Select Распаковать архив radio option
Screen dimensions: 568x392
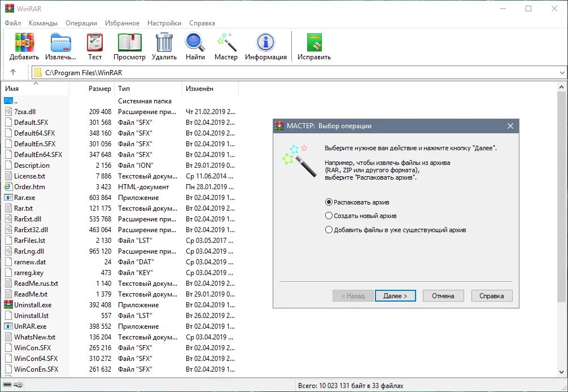pyautogui.click(x=357, y=202)
